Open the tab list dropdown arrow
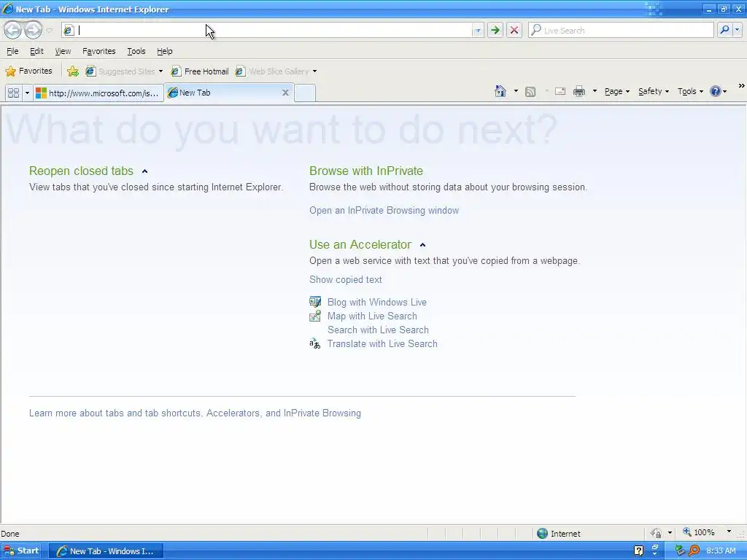The image size is (747, 560). (27, 93)
